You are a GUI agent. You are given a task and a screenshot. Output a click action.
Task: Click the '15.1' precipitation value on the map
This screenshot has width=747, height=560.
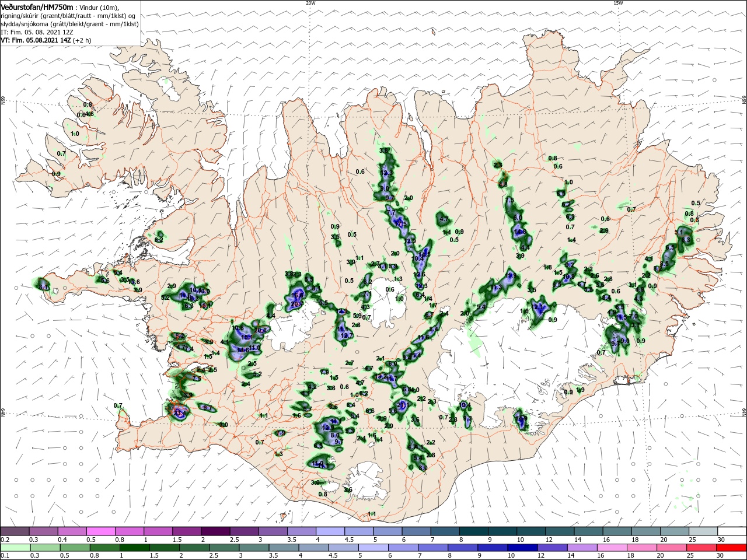[x=247, y=337]
